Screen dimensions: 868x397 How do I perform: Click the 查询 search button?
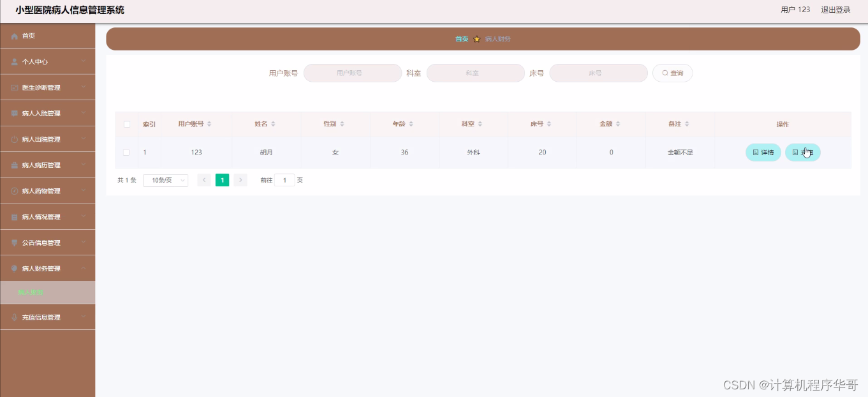(x=672, y=73)
